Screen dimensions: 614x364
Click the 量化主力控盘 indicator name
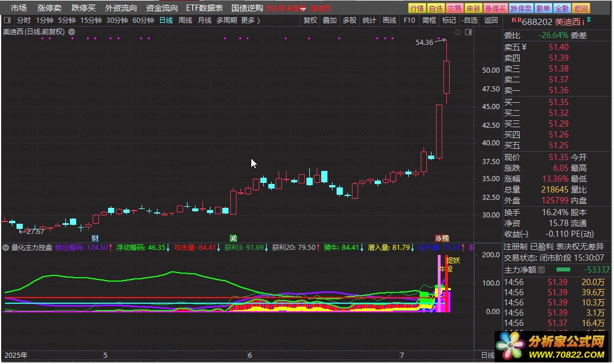tap(32, 248)
